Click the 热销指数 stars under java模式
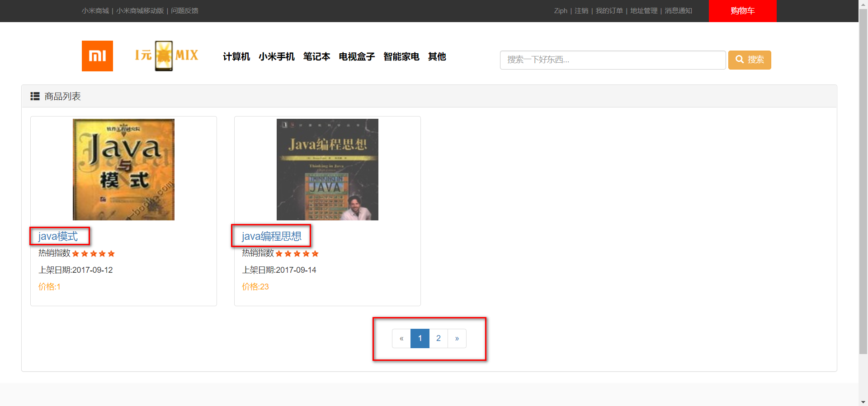868x406 pixels. pyautogui.click(x=94, y=253)
